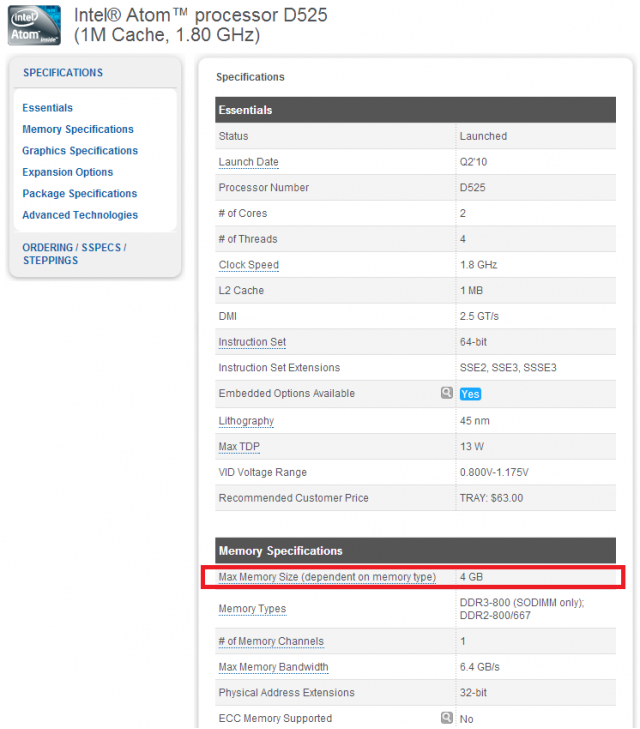The width and height of the screenshot is (640, 729).
Task: Select the Physical Address Extensions label
Action: 286,692
